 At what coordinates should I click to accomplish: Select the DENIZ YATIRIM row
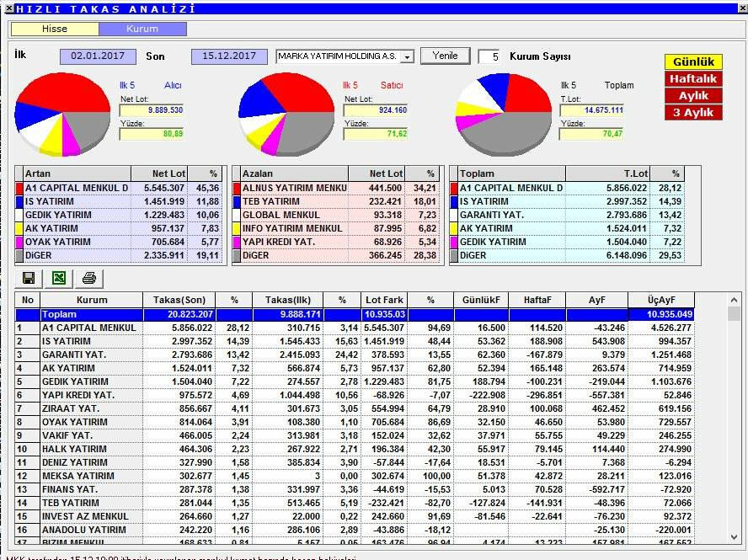(355, 462)
